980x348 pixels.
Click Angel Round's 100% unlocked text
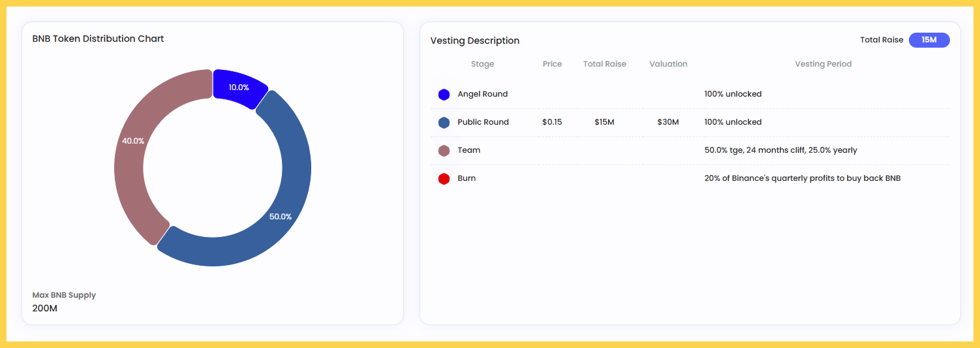click(x=733, y=94)
